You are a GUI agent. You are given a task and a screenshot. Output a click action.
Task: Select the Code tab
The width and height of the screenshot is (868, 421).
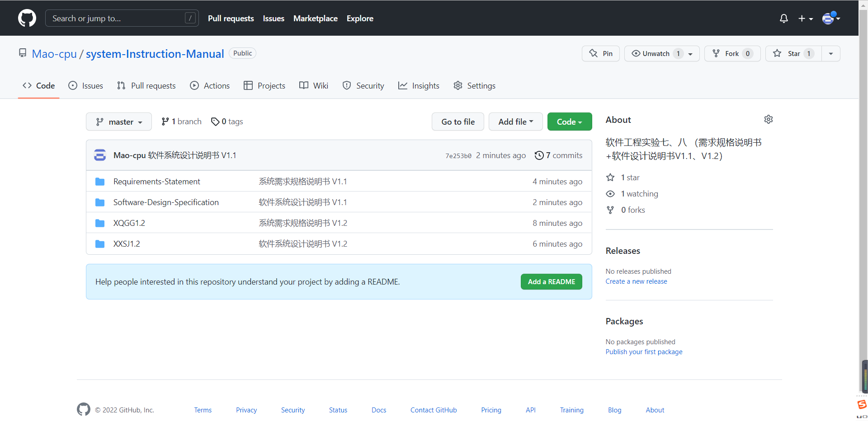39,86
